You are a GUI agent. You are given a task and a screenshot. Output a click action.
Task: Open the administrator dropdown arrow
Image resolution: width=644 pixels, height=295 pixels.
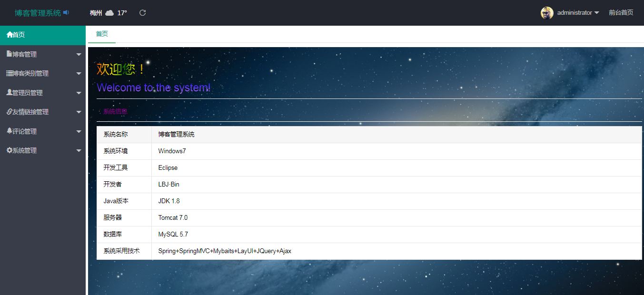pyautogui.click(x=597, y=13)
